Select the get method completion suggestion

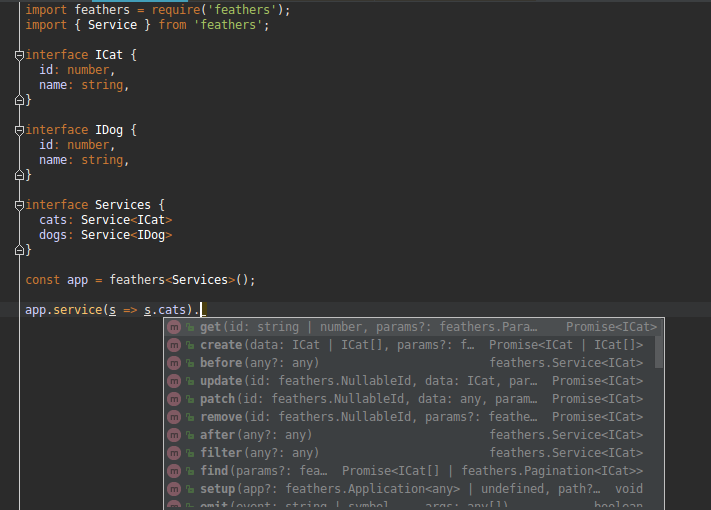coord(413,327)
